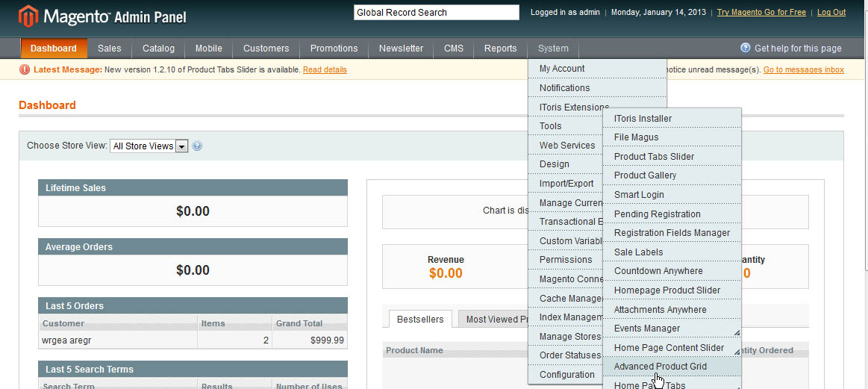Open Advanced Product Grid submenu item
The height and width of the screenshot is (389, 868).
(x=672, y=367)
